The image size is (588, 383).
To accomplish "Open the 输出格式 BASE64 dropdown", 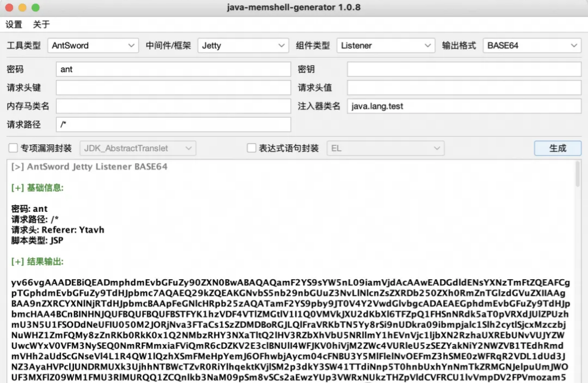I will 532,46.
